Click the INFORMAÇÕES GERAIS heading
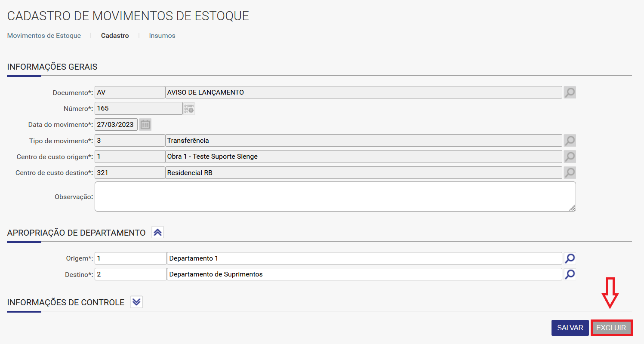The height and width of the screenshot is (344, 644). [52, 67]
